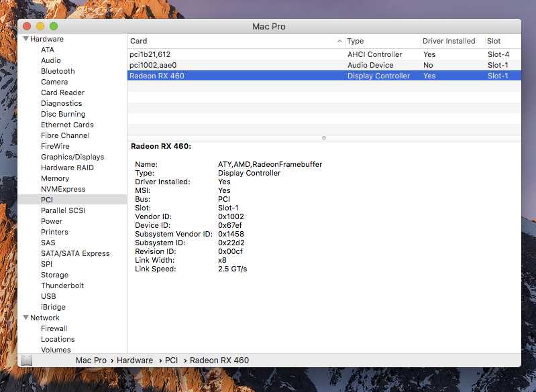Click the split view divider handle
Image resolution: width=536 pixels, height=392 pixels.
click(324, 138)
